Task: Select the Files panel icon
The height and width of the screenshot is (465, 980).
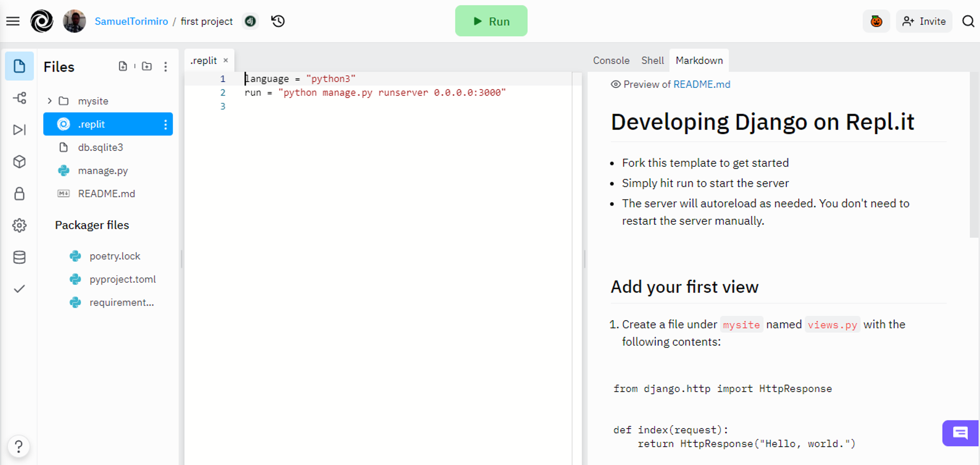Action: pos(19,67)
